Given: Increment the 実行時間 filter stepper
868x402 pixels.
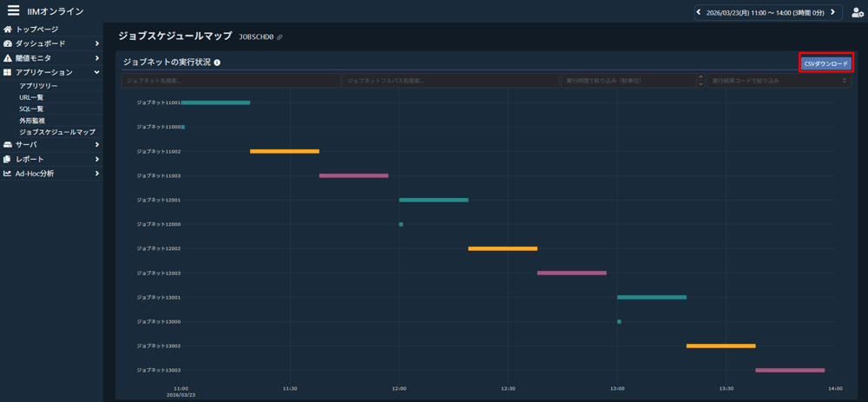Looking at the screenshot, I should pos(700,77).
